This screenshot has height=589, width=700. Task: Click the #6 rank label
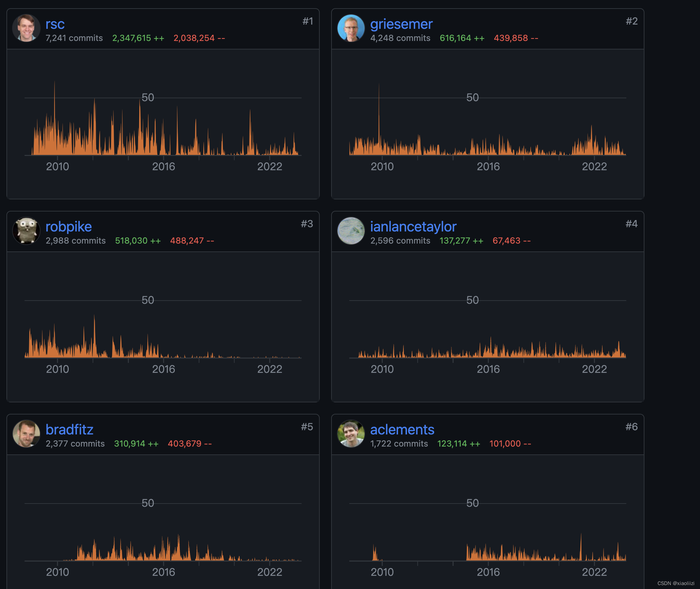[x=632, y=427]
